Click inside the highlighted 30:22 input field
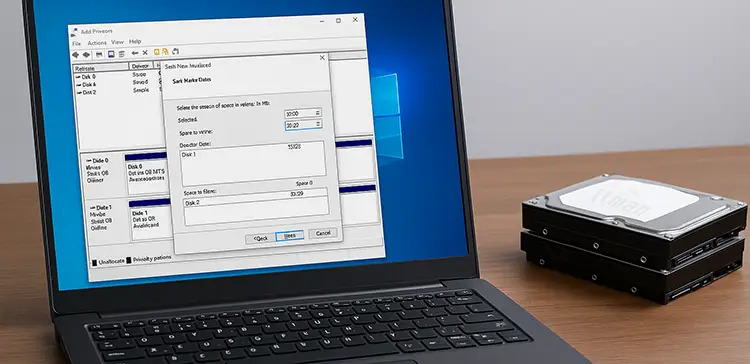The height and width of the screenshot is (364, 750). click(x=303, y=125)
